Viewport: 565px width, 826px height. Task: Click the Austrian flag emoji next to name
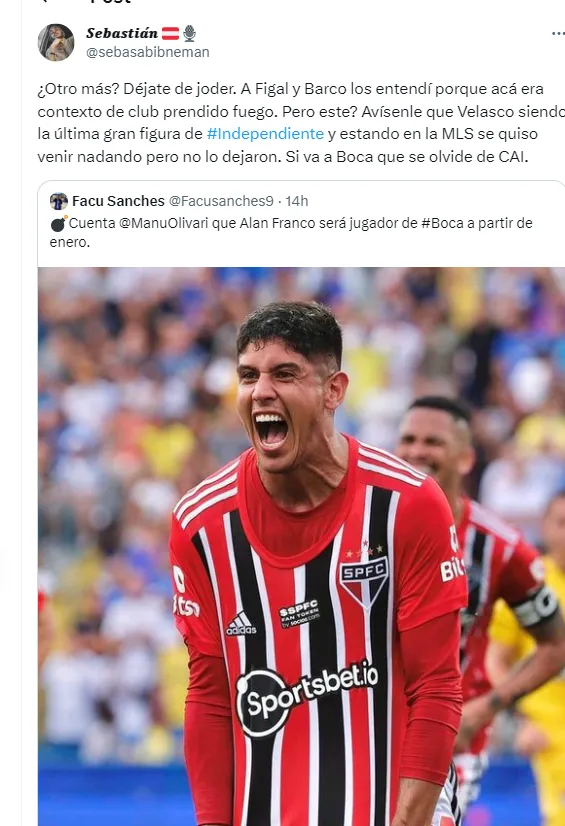[170, 34]
